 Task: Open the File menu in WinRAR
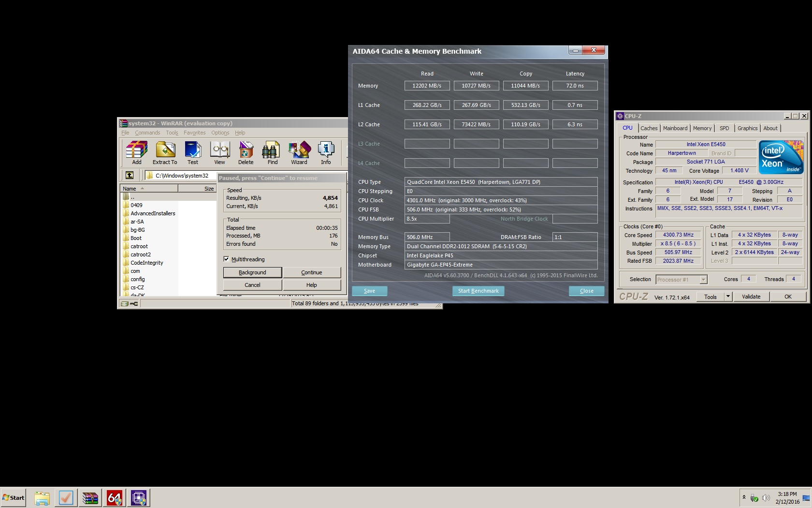(125, 133)
